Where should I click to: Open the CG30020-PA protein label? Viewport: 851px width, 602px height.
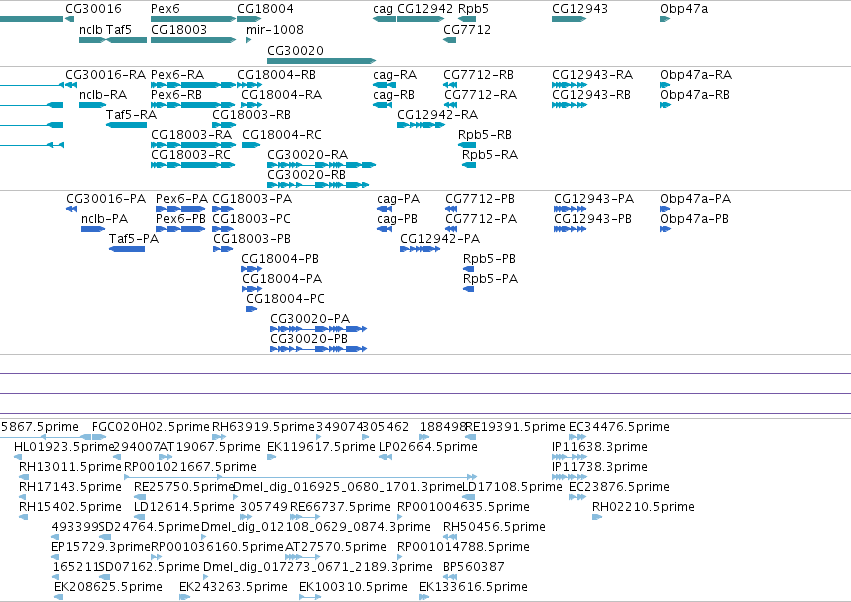pos(310,319)
